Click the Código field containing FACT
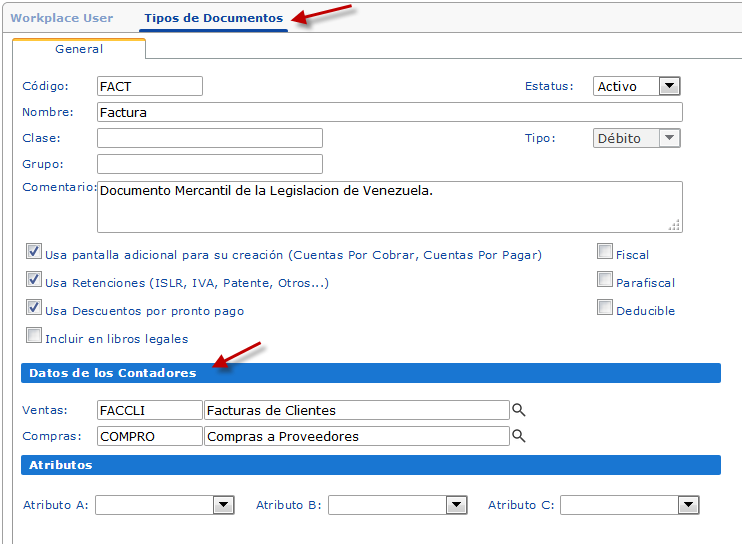This screenshot has width=742, height=544. [150, 86]
